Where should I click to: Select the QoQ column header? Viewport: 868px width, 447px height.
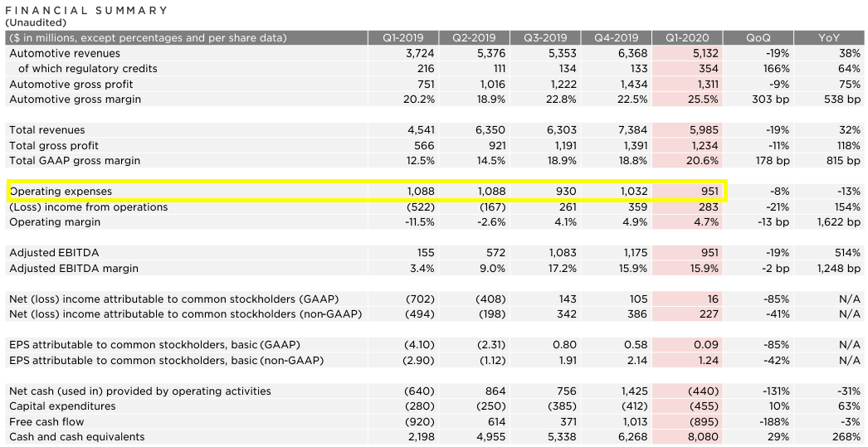758,38
